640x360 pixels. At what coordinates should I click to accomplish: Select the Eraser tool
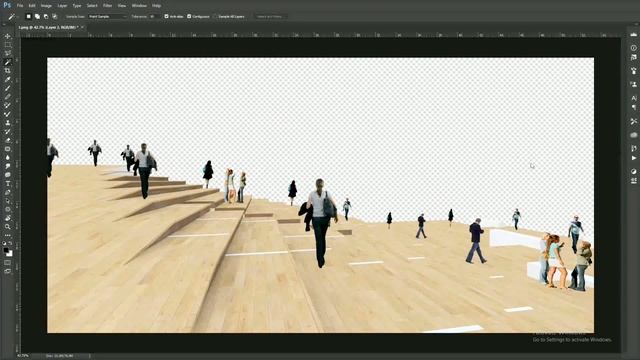pos(7,140)
